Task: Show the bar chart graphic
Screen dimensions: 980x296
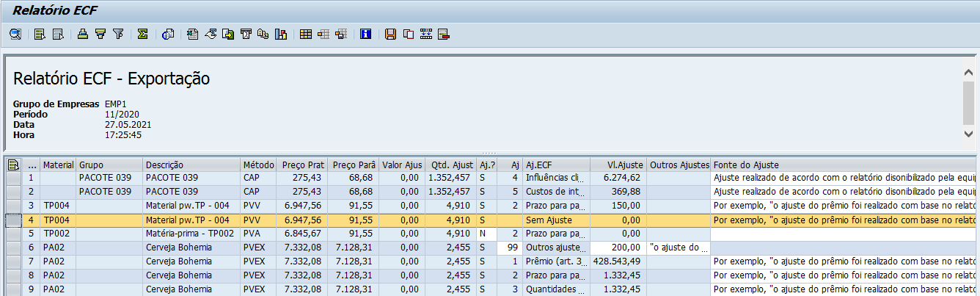Action: pos(279,34)
